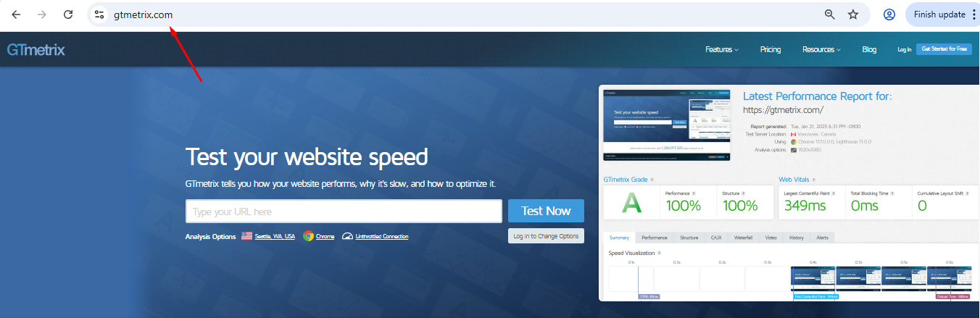Click the Onload Time timeline marker
Image resolution: width=980 pixels, height=318 pixels.
(x=952, y=296)
